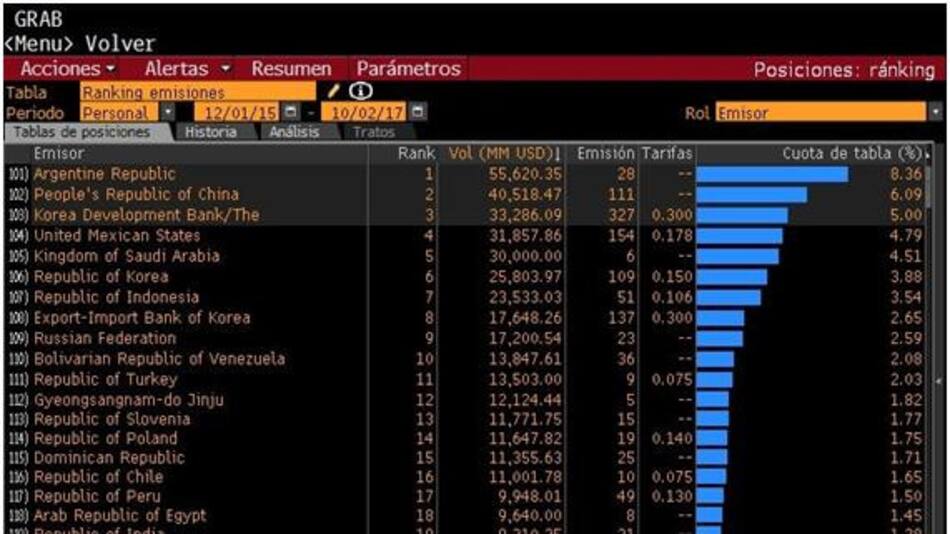Click the blue bar for People's Republic of China
Screen dimensions: 950x534
click(x=751, y=195)
